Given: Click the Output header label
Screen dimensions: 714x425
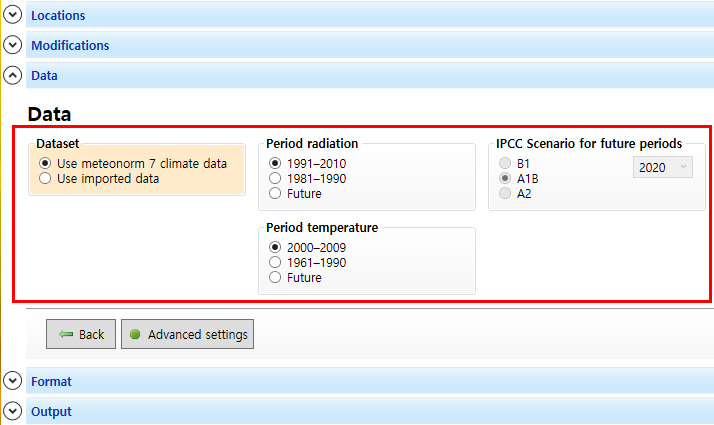Looking at the screenshot, I should click(51, 411).
